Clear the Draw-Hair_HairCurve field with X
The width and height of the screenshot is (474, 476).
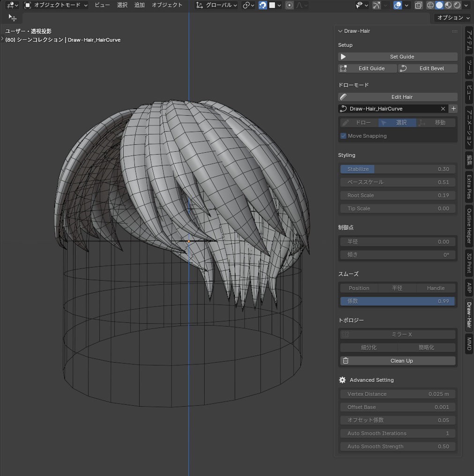click(x=443, y=109)
